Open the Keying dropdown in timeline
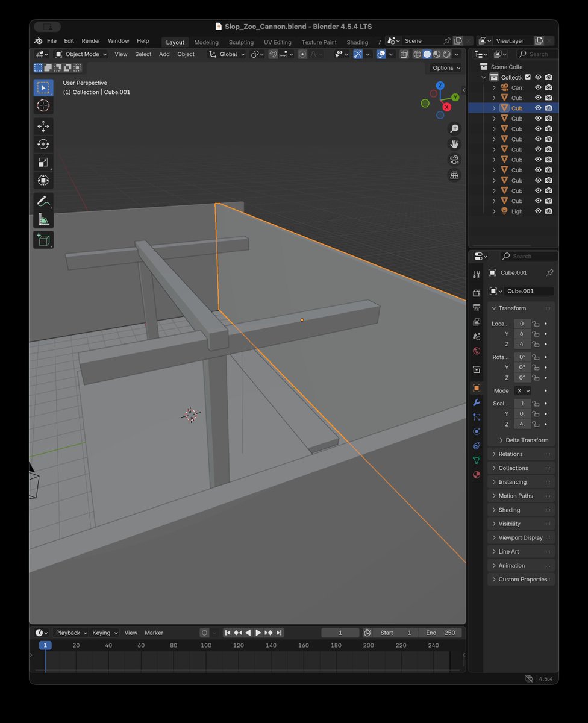The height and width of the screenshot is (723, 588). [x=105, y=633]
